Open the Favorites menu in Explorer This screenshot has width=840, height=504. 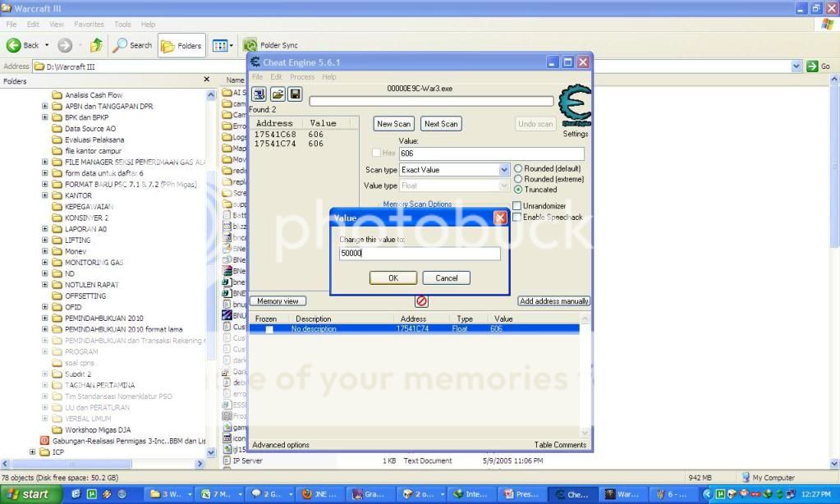pos(89,25)
